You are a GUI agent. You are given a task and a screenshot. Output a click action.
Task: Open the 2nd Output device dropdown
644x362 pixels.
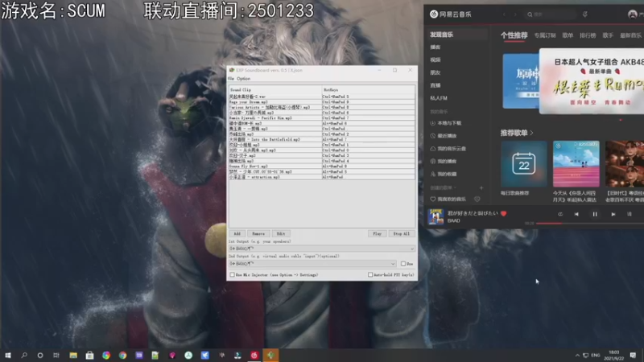pyautogui.click(x=312, y=264)
